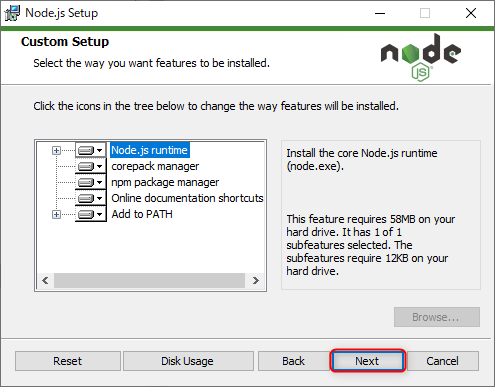Screen dimensions: 495x387
Task: Cancel the Node.js setup
Action: 443,361
